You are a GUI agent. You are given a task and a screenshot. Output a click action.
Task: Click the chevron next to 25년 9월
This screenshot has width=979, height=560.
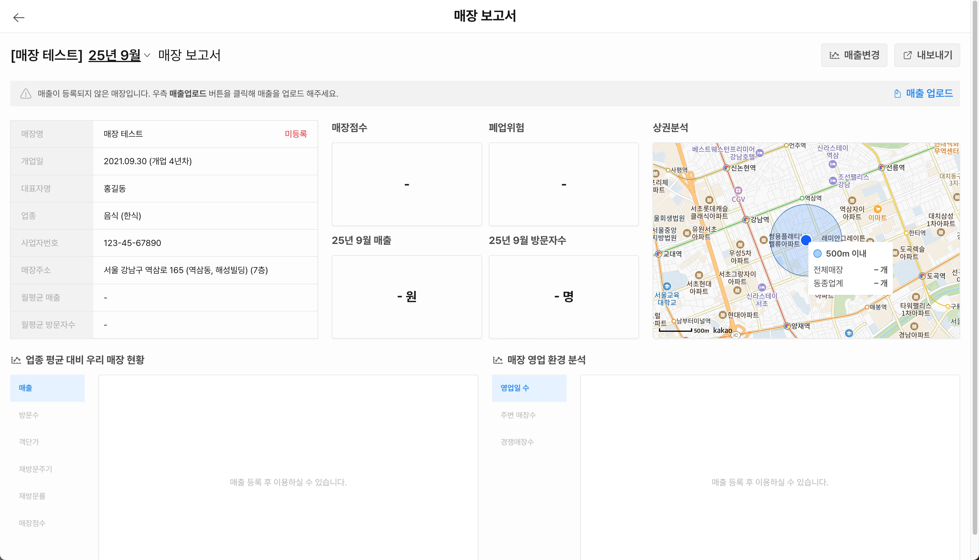[x=147, y=55]
